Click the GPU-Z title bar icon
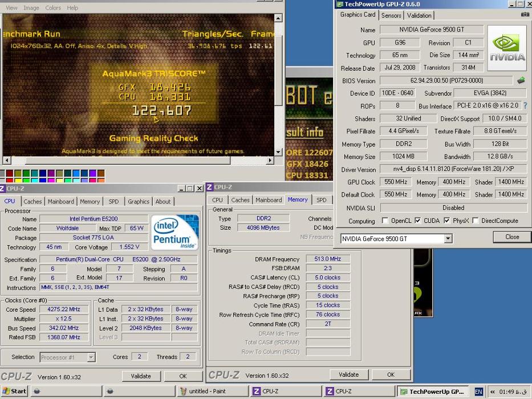This screenshot has width=532, height=399. tap(339, 5)
